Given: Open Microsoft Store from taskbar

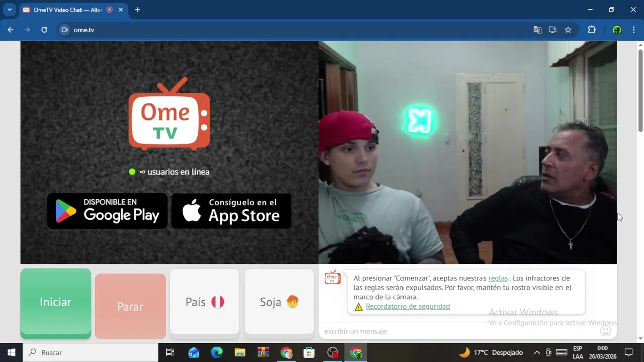Looking at the screenshot, I should coord(309,352).
